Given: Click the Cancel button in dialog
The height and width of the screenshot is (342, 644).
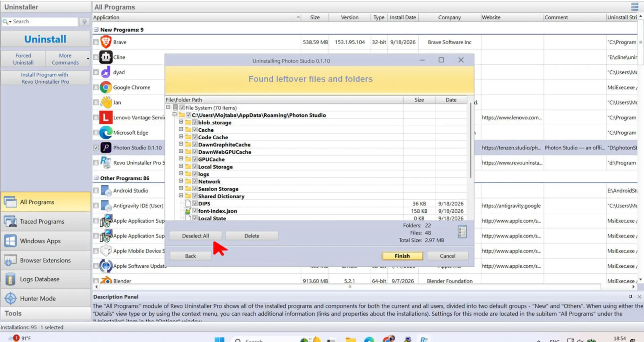Looking at the screenshot, I should pyautogui.click(x=447, y=256).
